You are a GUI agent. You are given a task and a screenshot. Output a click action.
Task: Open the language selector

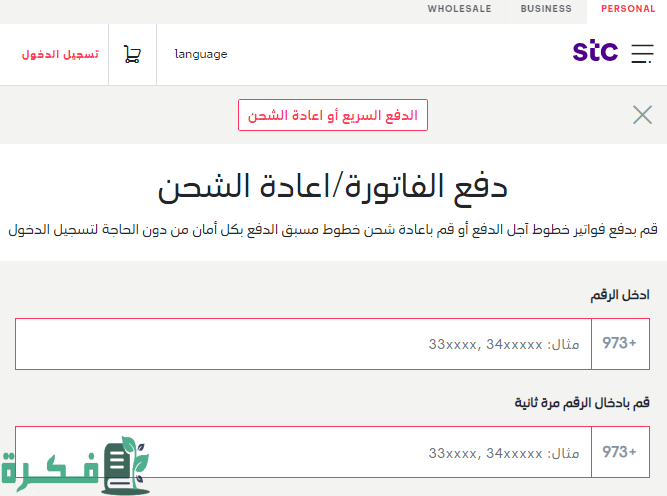pos(201,54)
